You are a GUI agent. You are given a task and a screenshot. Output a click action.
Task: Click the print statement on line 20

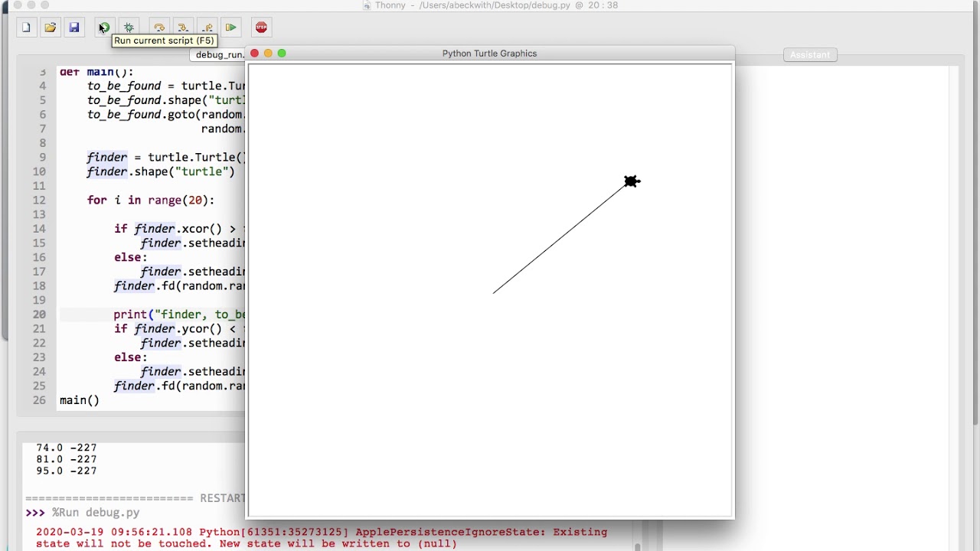179,315
